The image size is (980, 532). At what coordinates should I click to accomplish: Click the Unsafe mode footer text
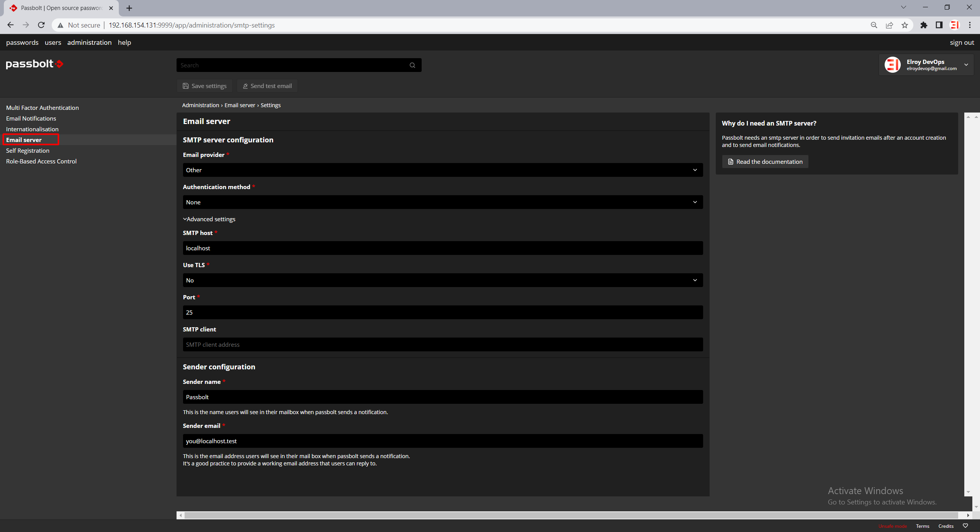[893, 526]
